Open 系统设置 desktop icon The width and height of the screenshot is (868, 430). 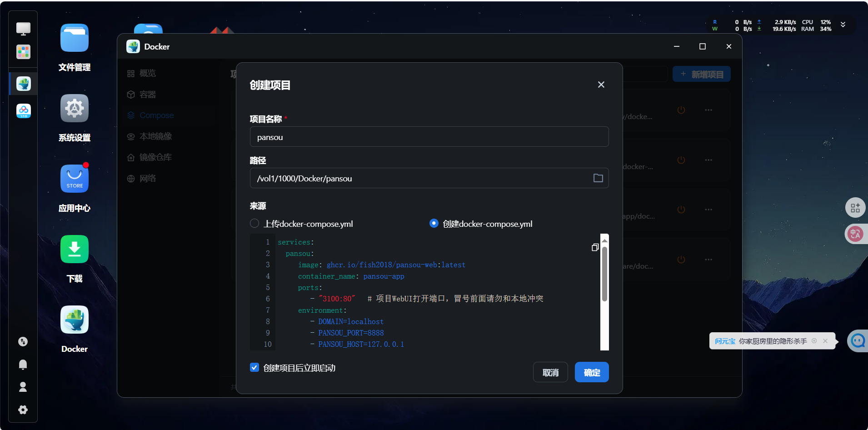tap(75, 109)
